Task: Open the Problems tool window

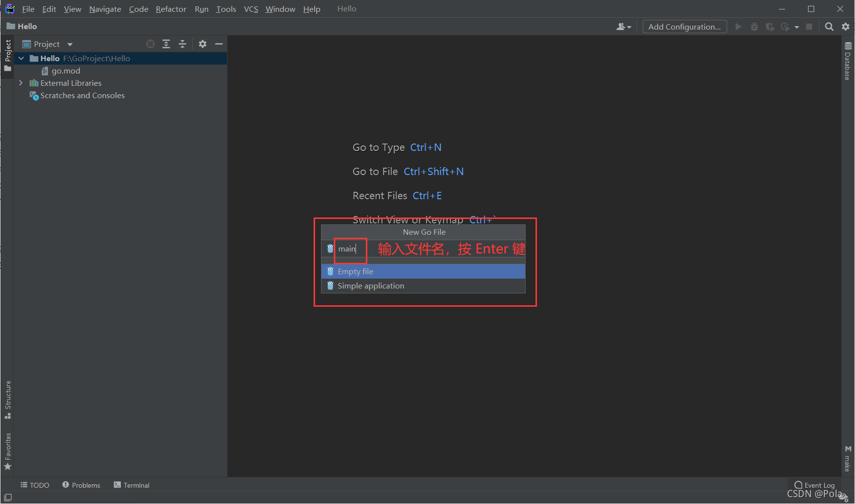Action: 81,485
